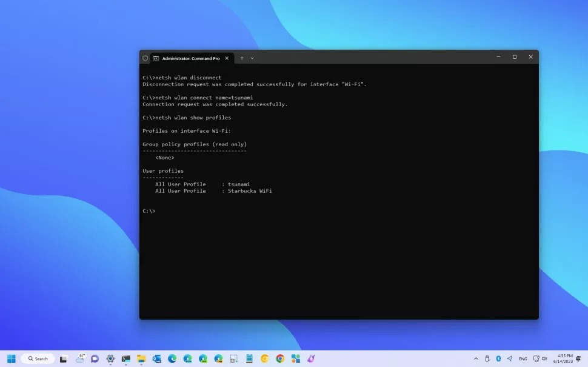This screenshot has width=588, height=367.
Task: Open the volume control in the system tray
Action: click(545, 358)
